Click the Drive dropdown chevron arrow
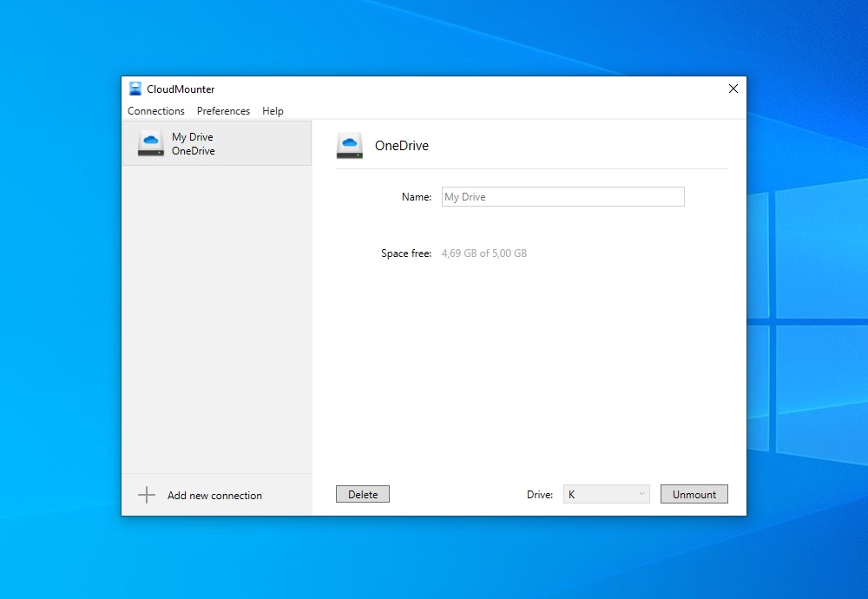868x599 pixels. coord(641,494)
